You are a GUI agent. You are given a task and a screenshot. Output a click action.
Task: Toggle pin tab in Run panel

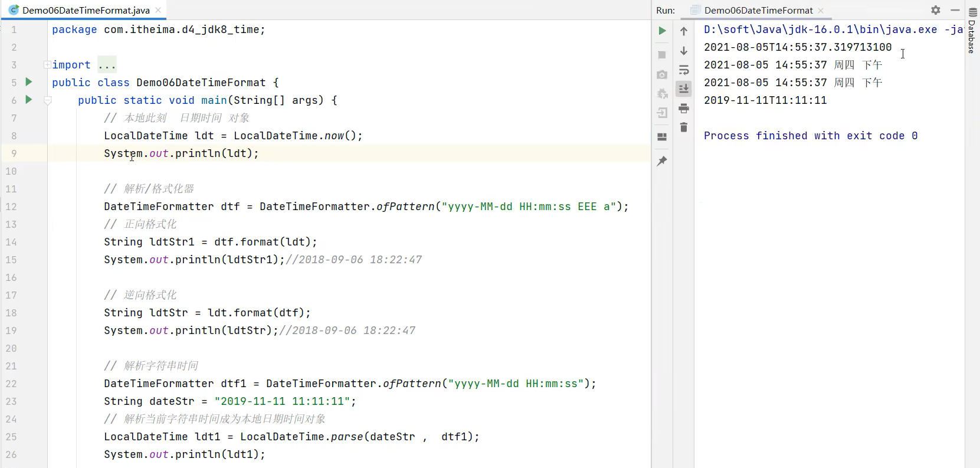pyautogui.click(x=662, y=161)
